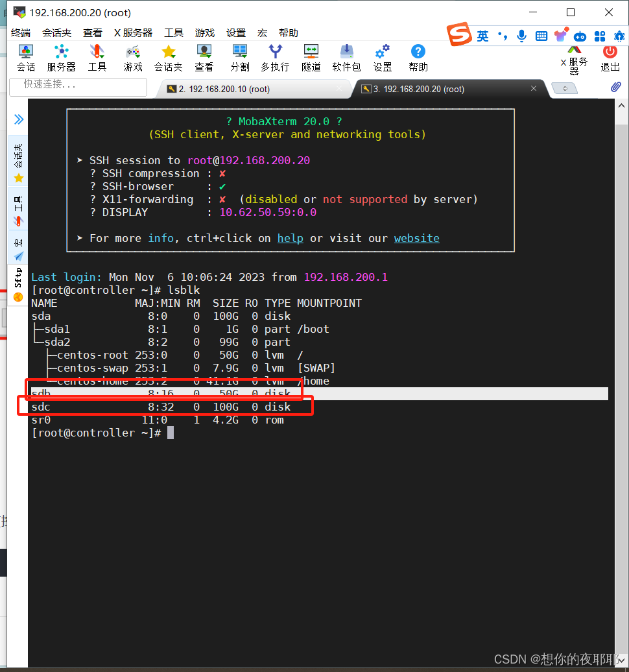
Task: Open the 设置 menu in the menu bar
Action: [x=236, y=33]
